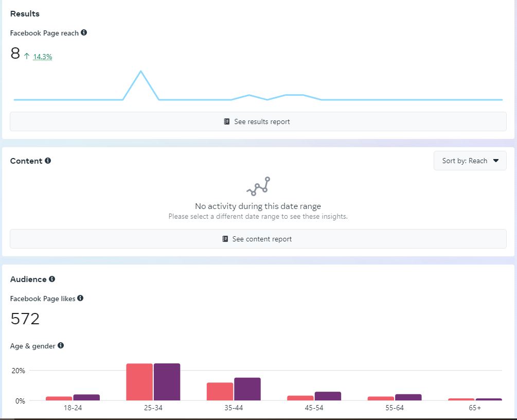The height and width of the screenshot is (420, 517).
Task: Click the Age & gender info icon
Action: (x=61, y=345)
